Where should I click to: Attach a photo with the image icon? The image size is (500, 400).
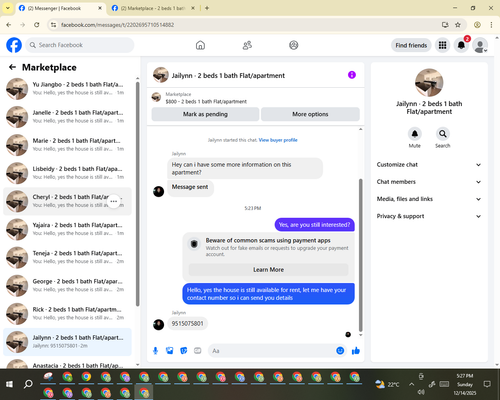pyautogui.click(x=170, y=351)
